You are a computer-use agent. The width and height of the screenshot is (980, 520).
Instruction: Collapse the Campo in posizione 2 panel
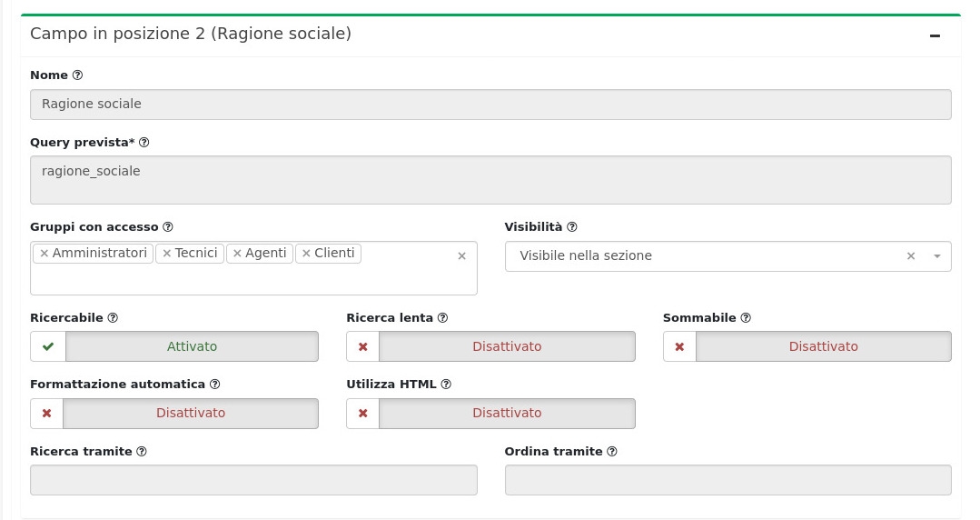935,35
